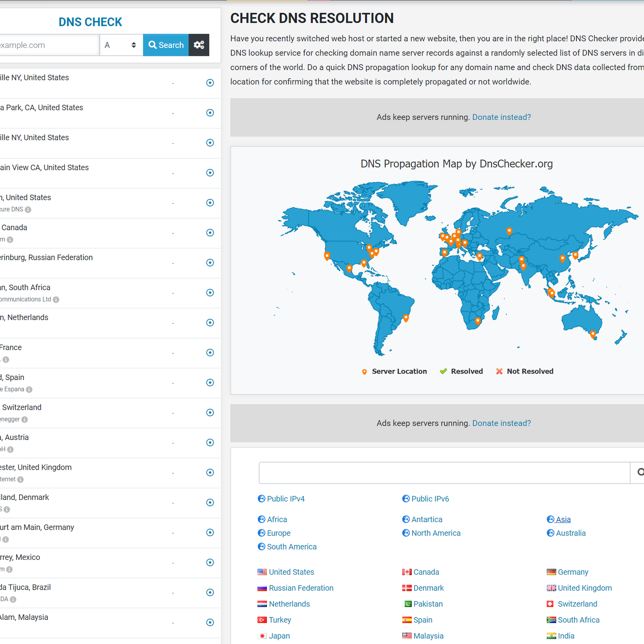This screenshot has width=644, height=644.
Task: Click info icon in the United Kingdom row
Action: (21, 479)
